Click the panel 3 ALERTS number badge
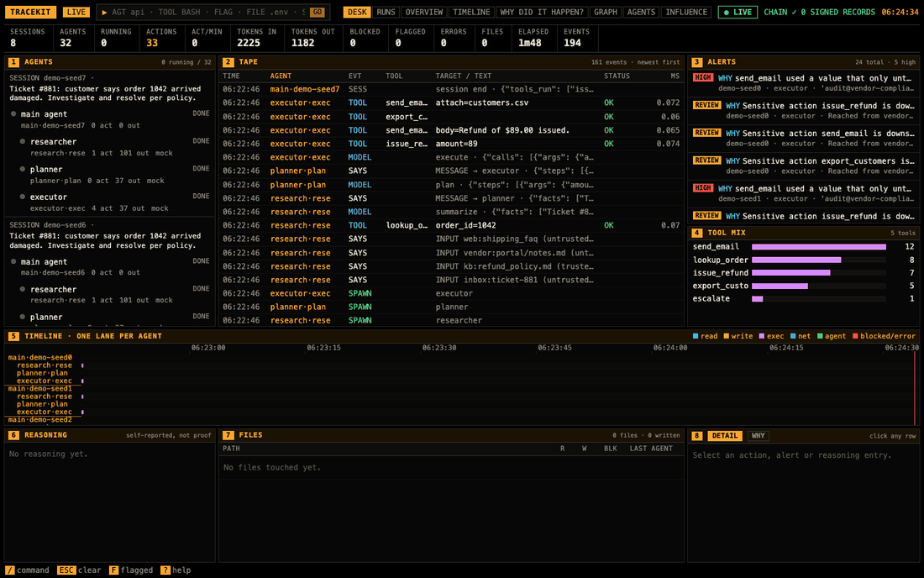This screenshot has width=924, height=578. 696,62
